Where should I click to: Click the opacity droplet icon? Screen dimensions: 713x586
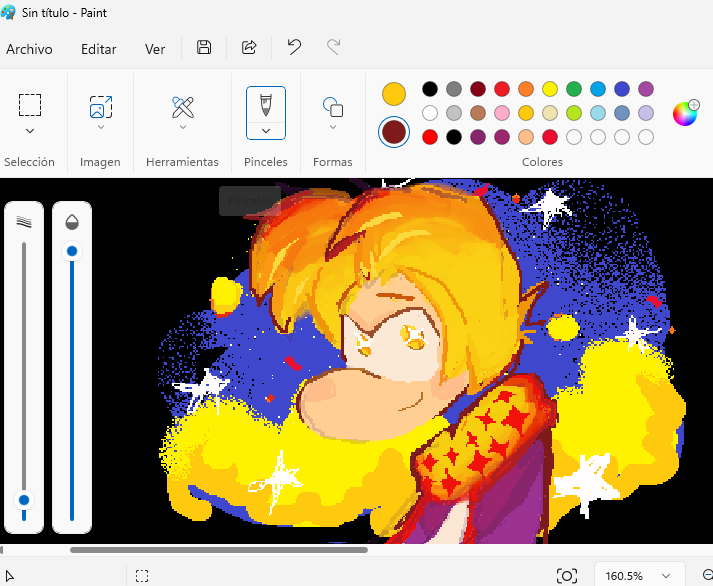tap(72, 222)
